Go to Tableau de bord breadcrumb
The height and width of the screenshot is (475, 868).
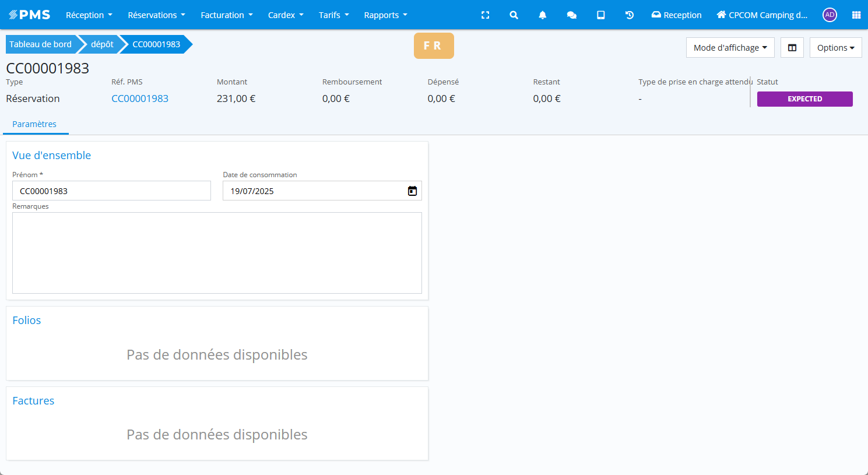pyautogui.click(x=40, y=44)
